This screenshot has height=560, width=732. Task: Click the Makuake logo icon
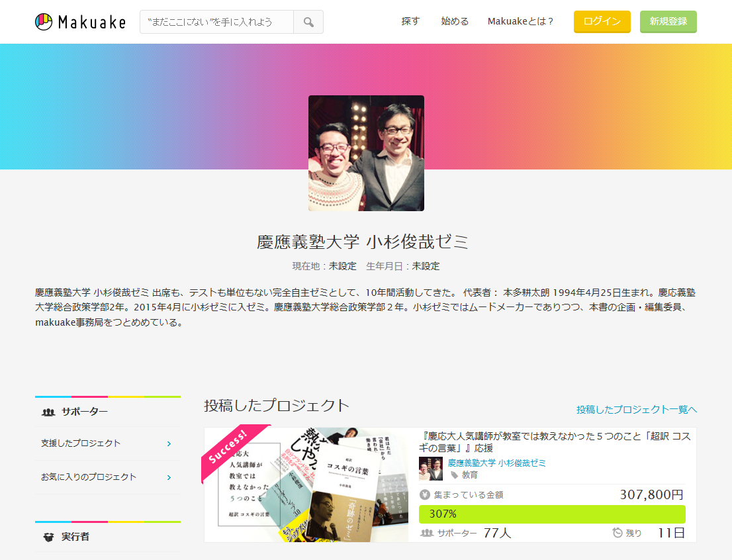coord(44,22)
